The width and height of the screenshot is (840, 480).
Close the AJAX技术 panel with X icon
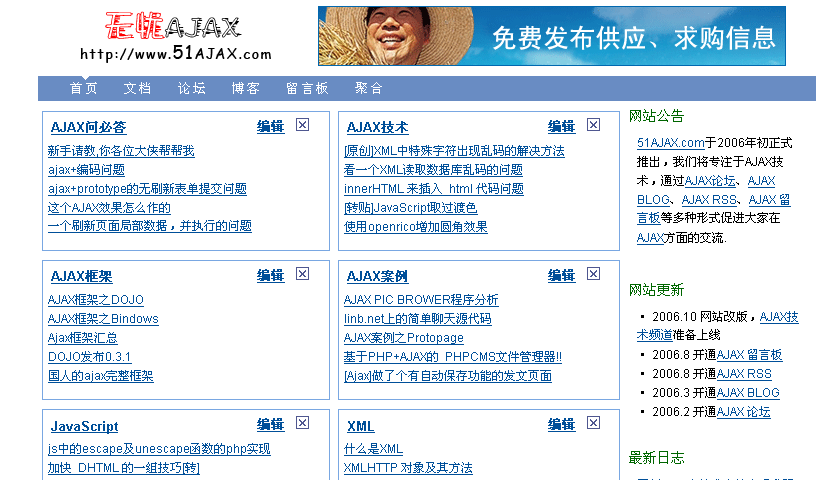click(594, 125)
